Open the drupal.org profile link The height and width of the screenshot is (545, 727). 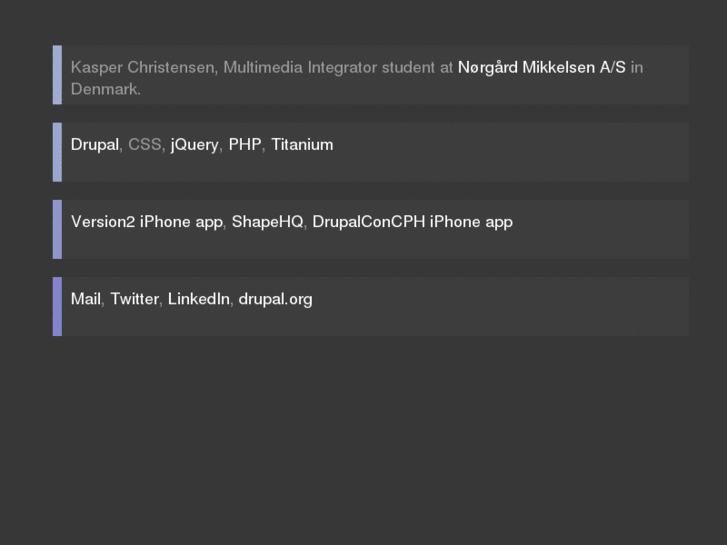(275, 299)
